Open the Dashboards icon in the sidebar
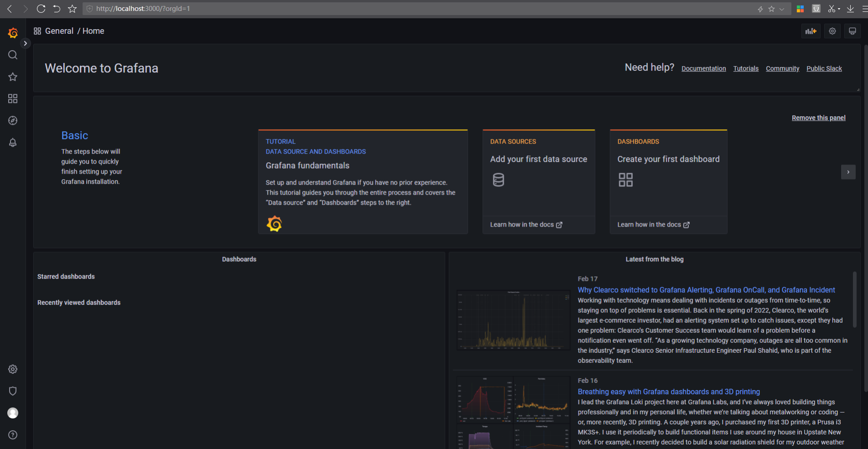 pyautogui.click(x=13, y=98)
